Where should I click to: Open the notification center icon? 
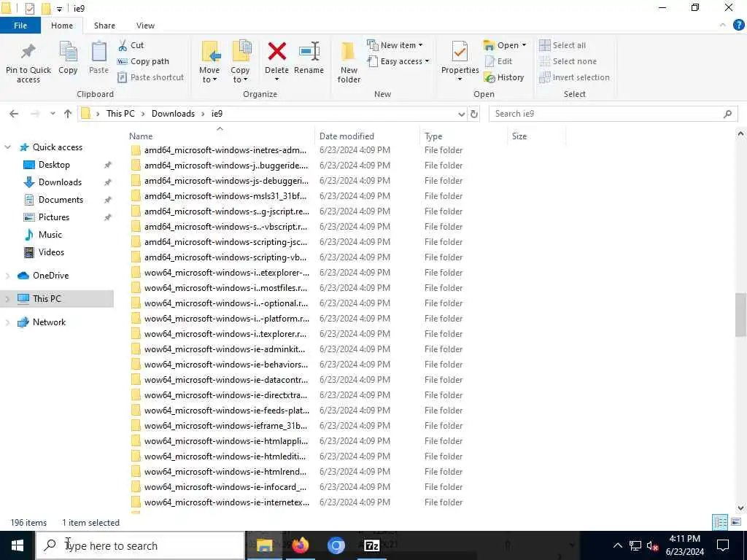click(723, 545)
